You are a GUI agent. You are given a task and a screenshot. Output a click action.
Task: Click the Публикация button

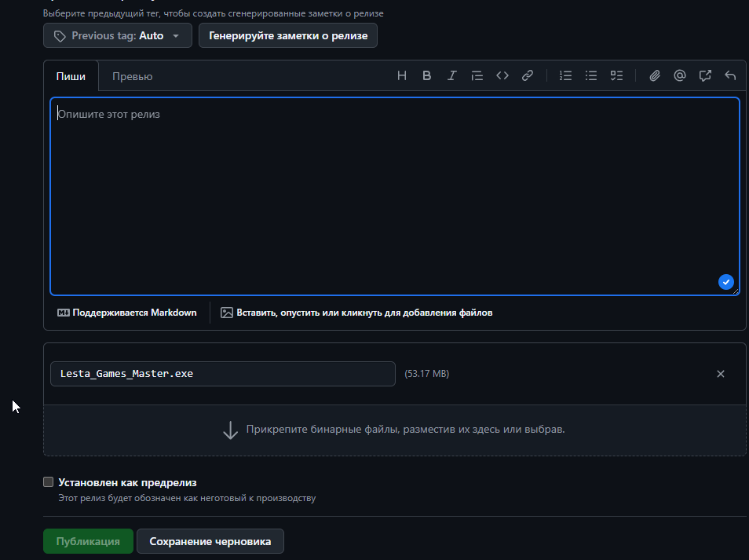point(88,541)
